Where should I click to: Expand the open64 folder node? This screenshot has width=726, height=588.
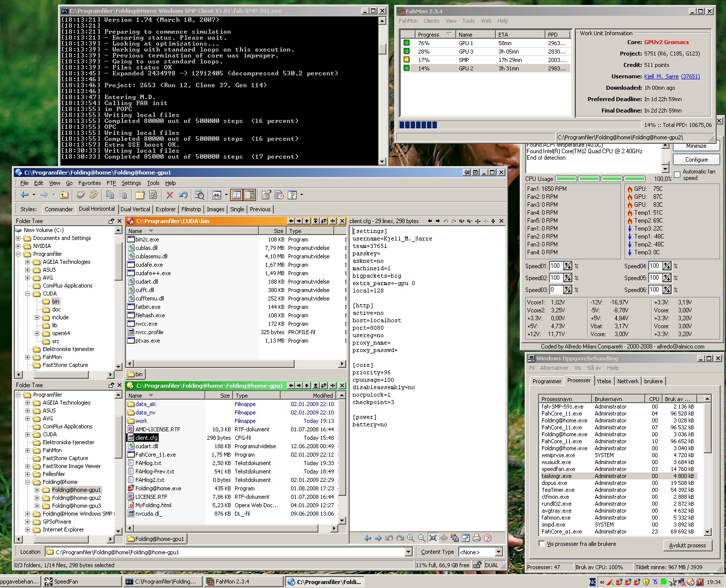tap(37, 333)
